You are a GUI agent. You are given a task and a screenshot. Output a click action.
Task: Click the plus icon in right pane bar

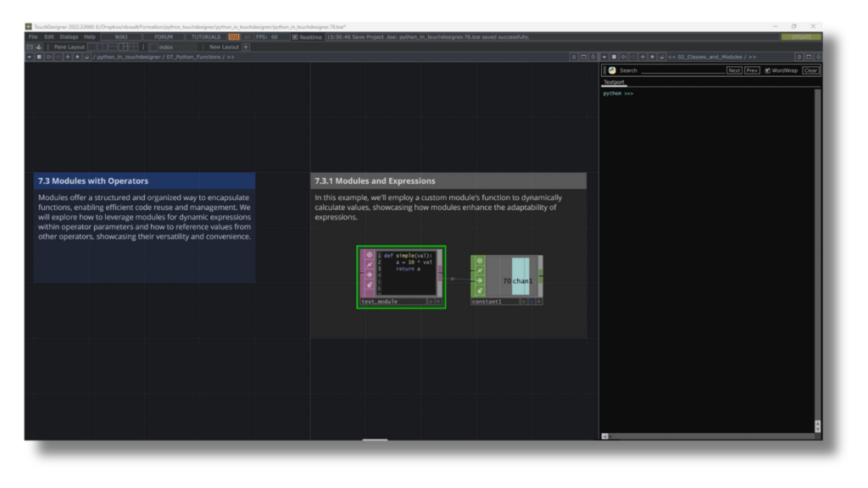[643, 57]
